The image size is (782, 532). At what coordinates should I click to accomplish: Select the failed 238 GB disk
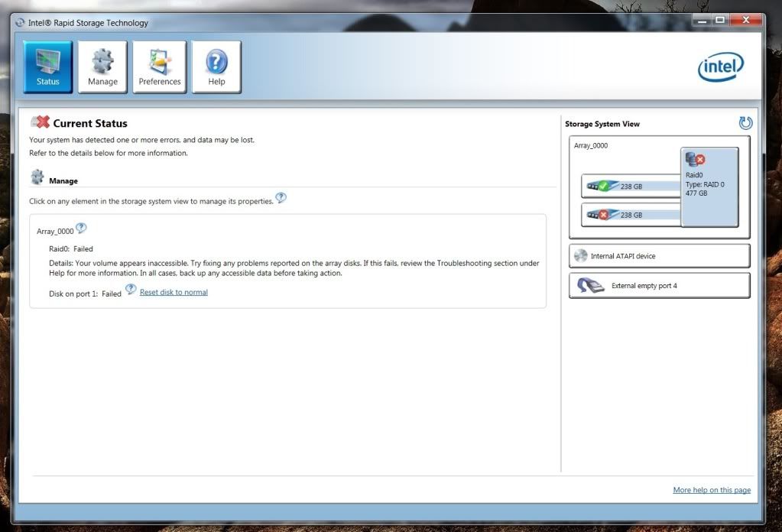[x=631, y=215]
